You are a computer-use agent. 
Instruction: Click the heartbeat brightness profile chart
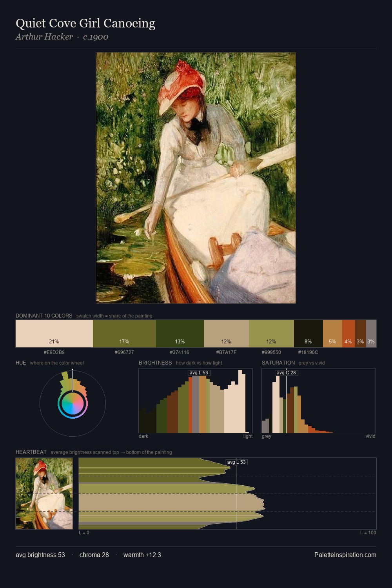(x=227, y=494)
